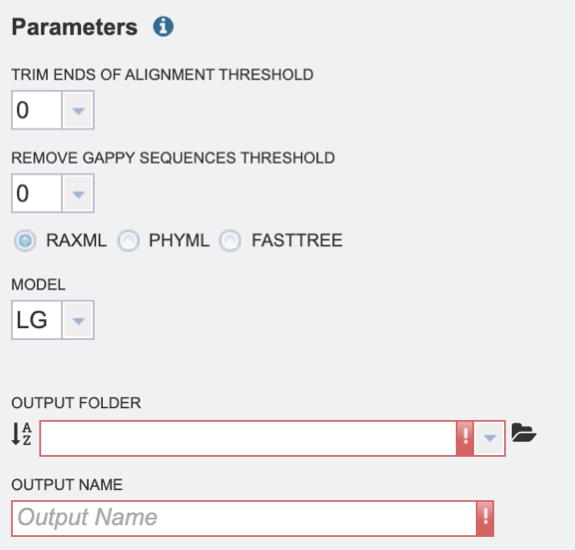Click the Trim Ends threshold value box

tap(37, 110)
